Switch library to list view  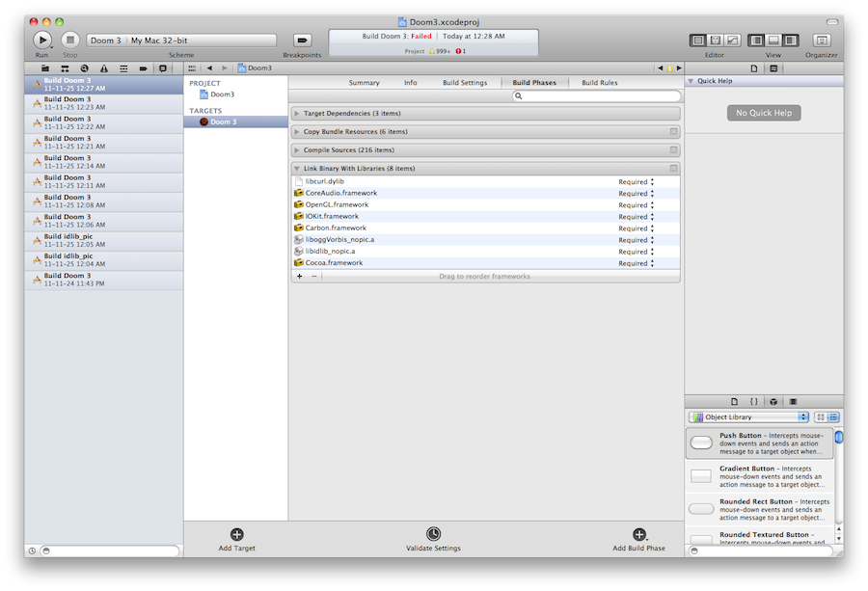pyautogui.click(x=833, y=416)
